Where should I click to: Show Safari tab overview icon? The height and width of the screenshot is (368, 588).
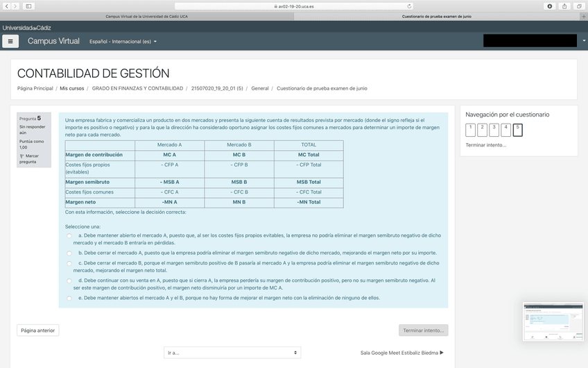578,6
